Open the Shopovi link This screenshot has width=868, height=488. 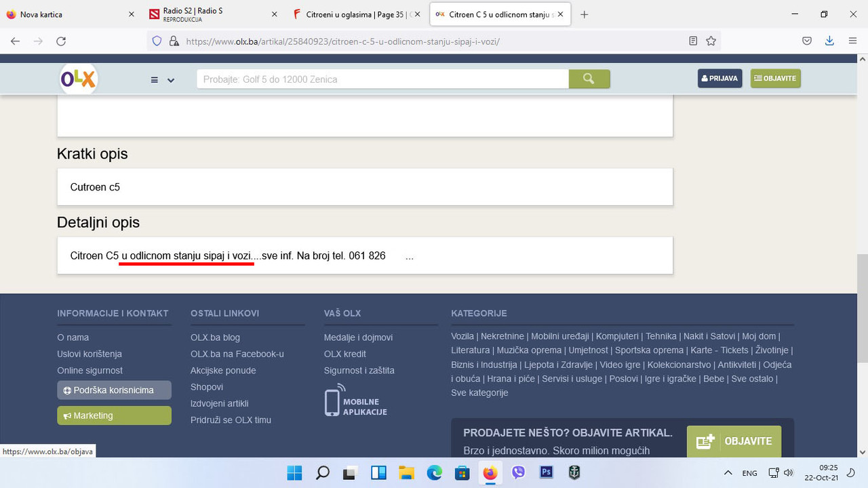coord(207,387)
